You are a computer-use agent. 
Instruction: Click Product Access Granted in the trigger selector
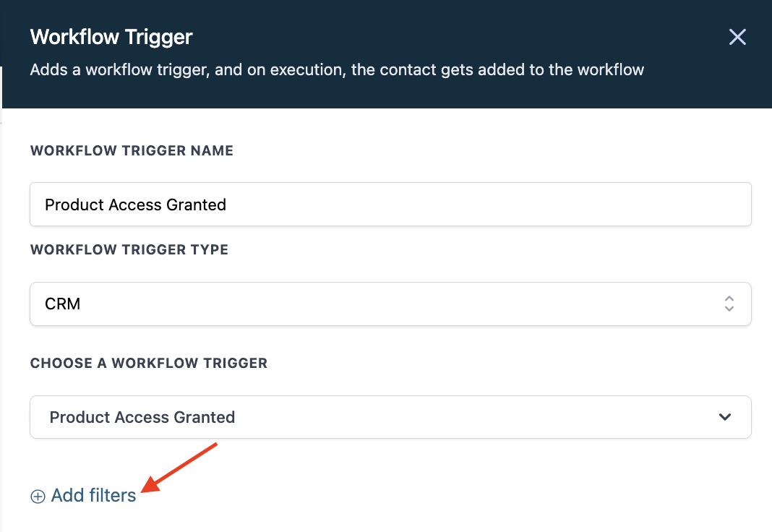[142, 417]
